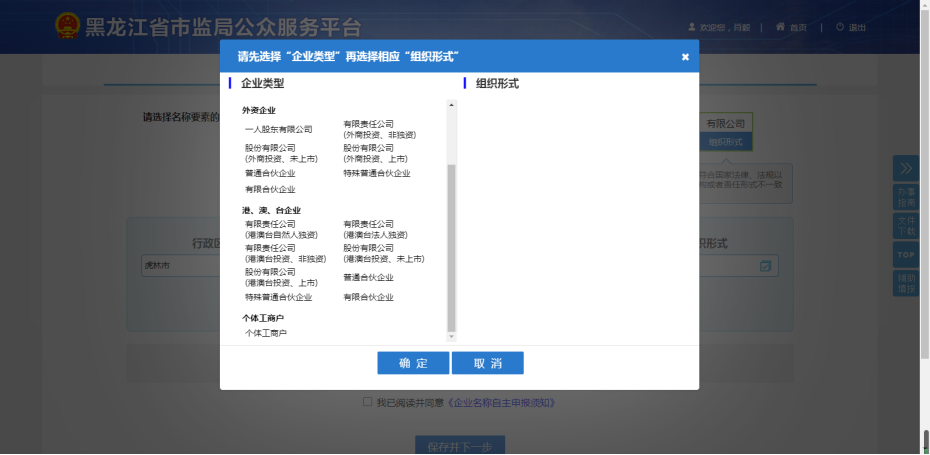Image resolution: width=930 pixels, height=455 pixels.
Task: Click the TOP back-to-top button
Action: click(x=906, y=254)
